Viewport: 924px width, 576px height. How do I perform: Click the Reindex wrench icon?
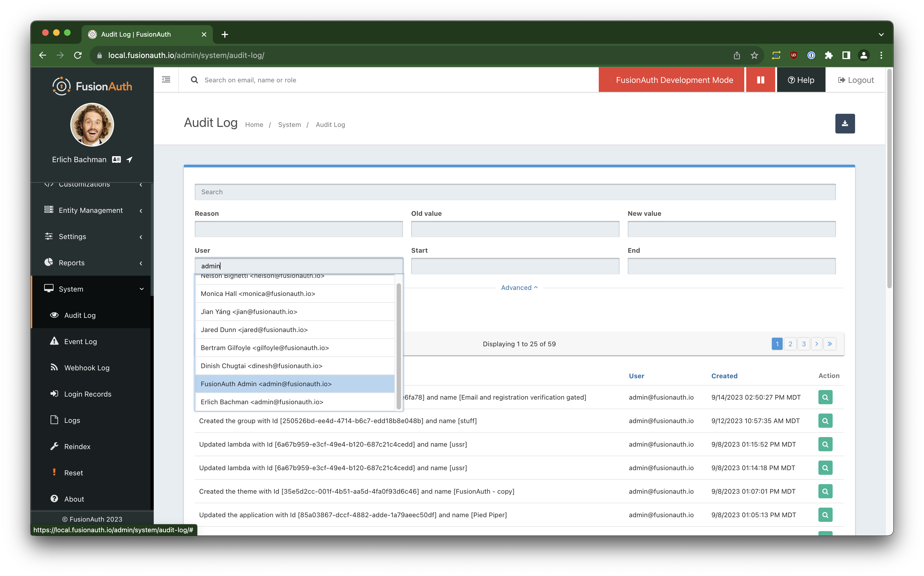tap(54, 446)
